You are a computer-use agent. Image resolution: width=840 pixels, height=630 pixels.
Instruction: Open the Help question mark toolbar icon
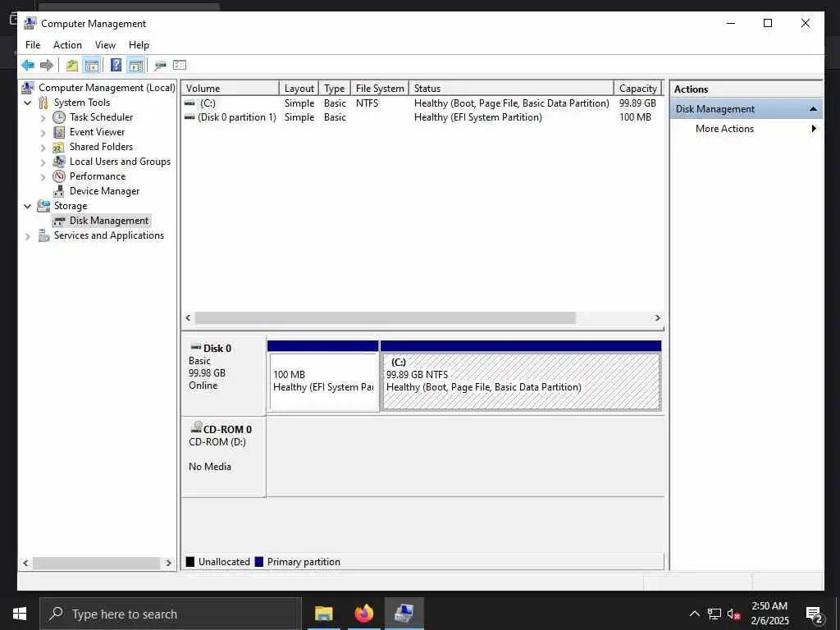pos(116,66)
